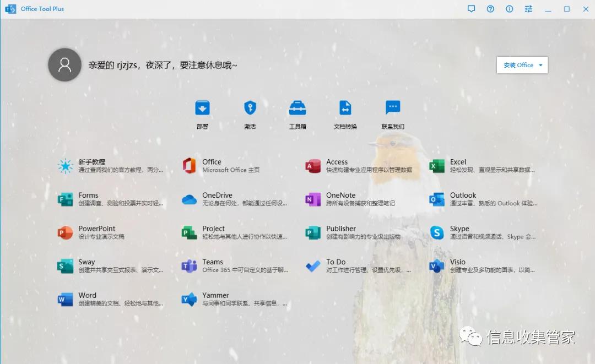The image size is (595, 364).
Task: Click the 新手教程 star icon
Action: click(x=65, y=166)
